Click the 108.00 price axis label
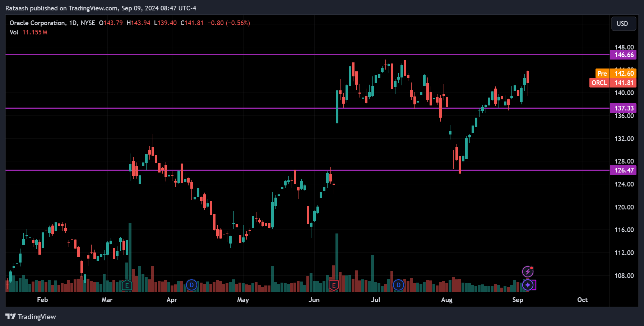This screenshot has height=326, width=644. tap(624, 276)
